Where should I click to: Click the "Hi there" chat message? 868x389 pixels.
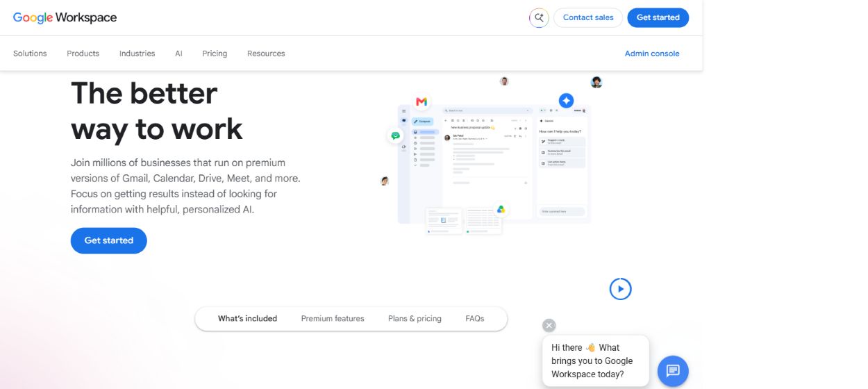coord(595,361)
